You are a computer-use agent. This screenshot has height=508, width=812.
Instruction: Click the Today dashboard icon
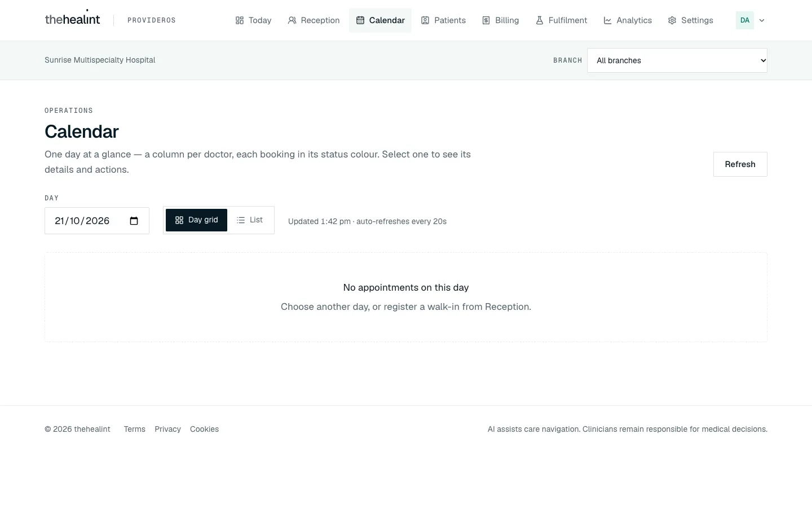tap(240, 20)
